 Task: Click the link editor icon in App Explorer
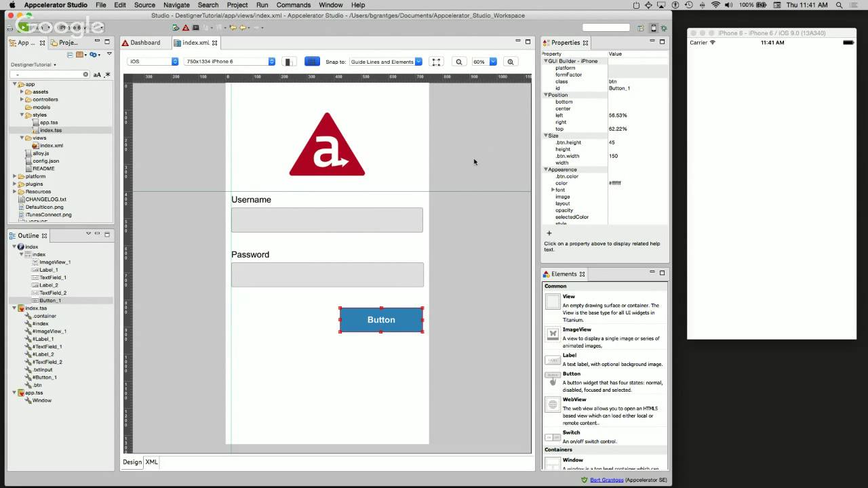pyautogui.click(x=94, y=55)
